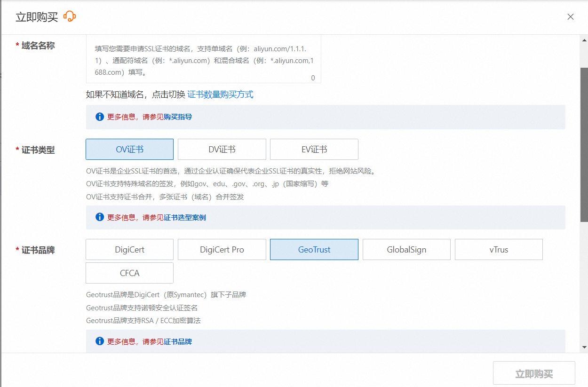This screenshot has width=588, height=387.
Task: Choose CFCA brand option
Action: pyautogui.click(x=129, y=273)
